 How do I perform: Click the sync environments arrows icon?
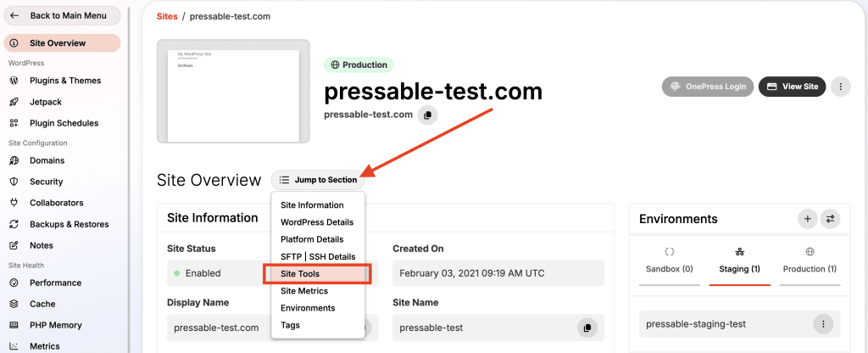click(x=831, y=219)
